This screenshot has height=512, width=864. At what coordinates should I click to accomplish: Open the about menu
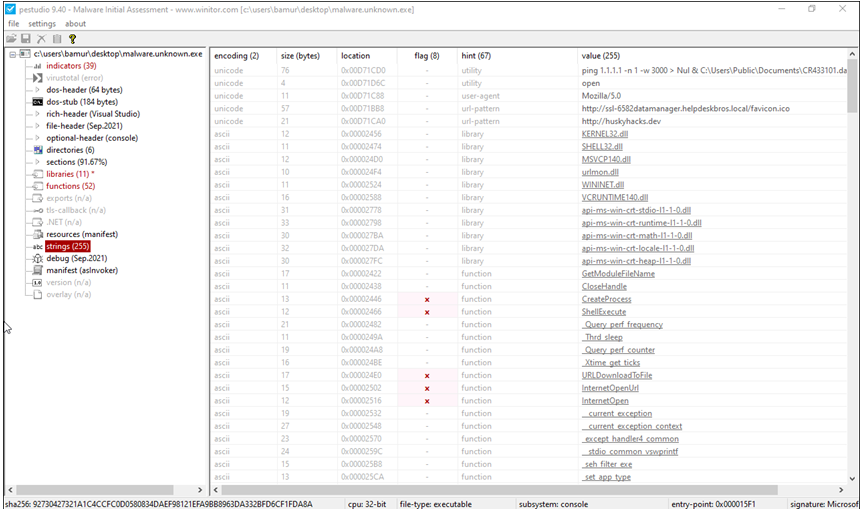point(75,24)
